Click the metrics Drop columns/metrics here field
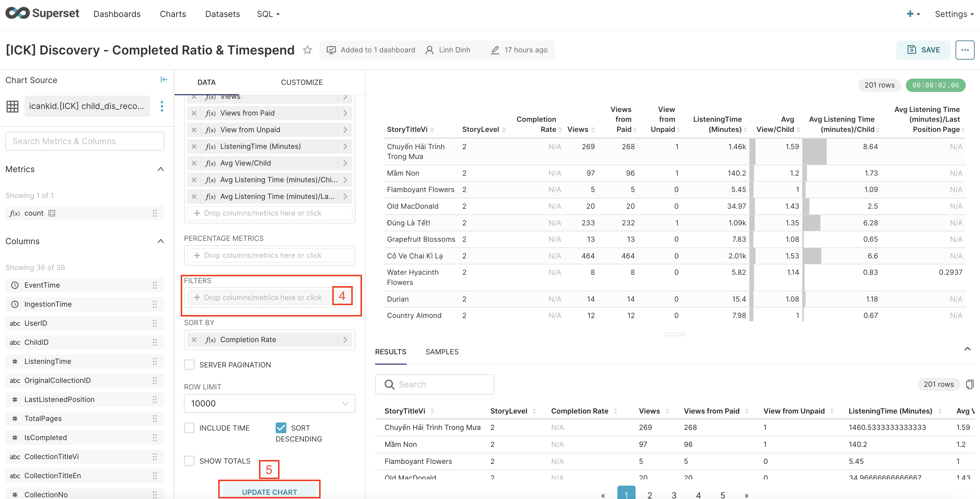The height and width of the screenshot is (499, 980). point(269,213)
